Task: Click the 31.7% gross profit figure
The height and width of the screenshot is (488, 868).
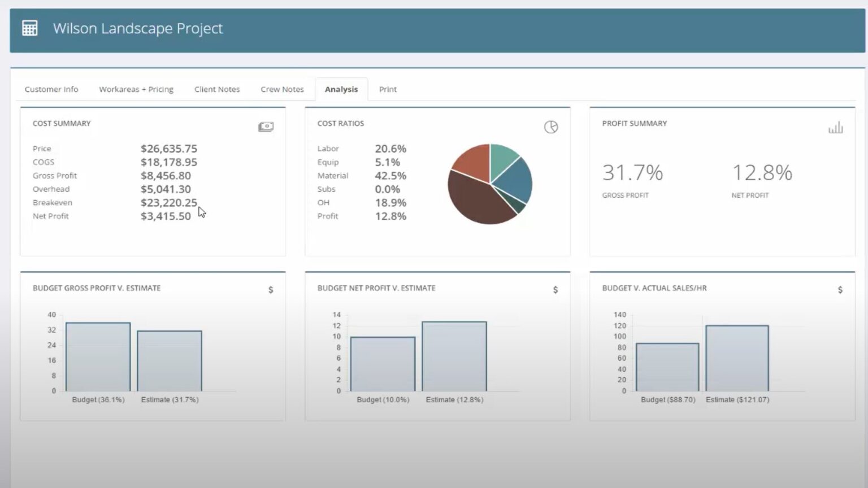Action: click(632, 173)
